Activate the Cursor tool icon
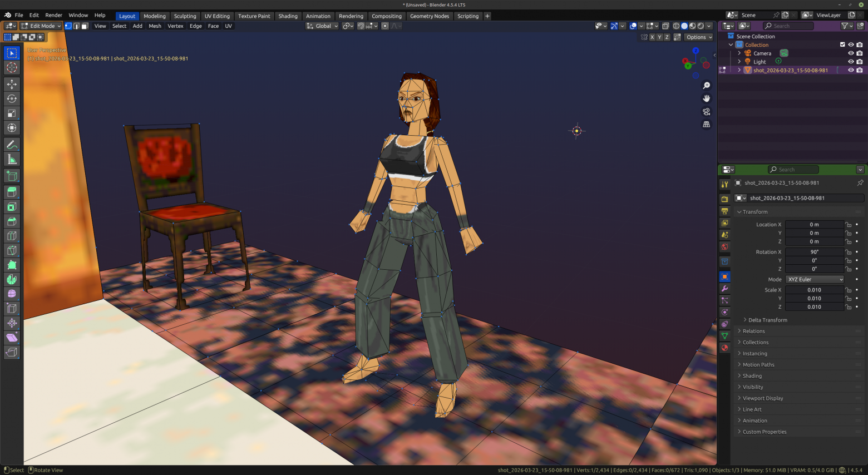The image size is (868, 475). (x=12, y=67)
